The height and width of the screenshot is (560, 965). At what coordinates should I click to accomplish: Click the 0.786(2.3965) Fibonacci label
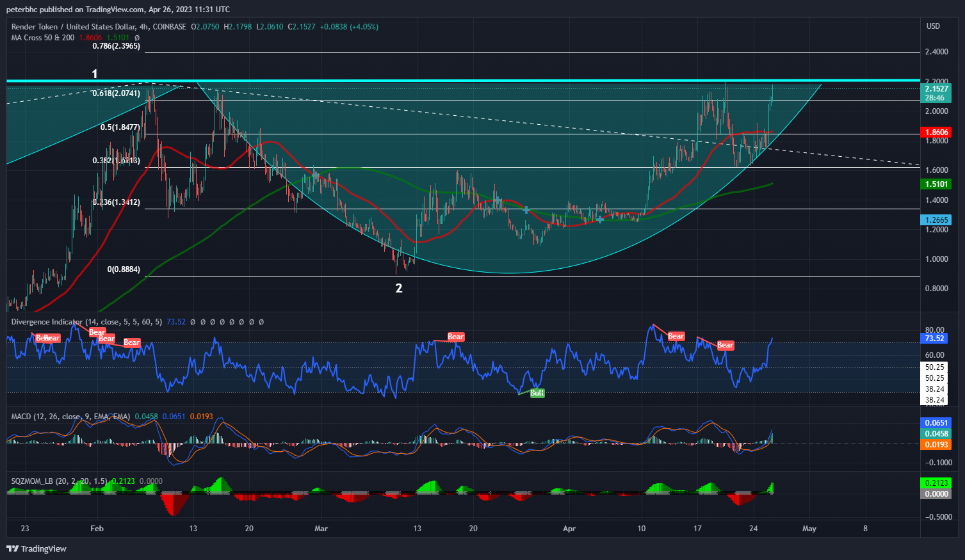pos(116,46)
